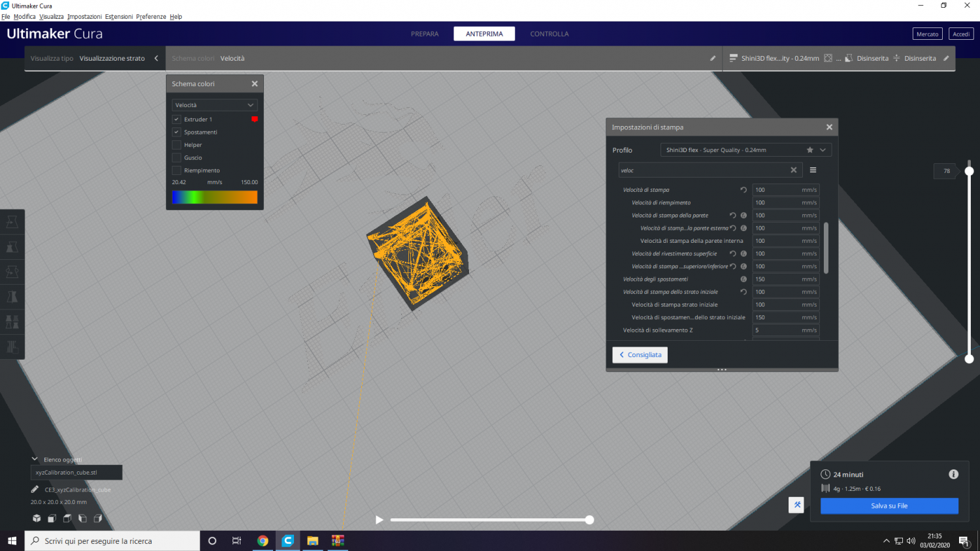
Task: Open the Profilo dropdown Shini3D flex Super Quality
Action: [x=746, y=150]
